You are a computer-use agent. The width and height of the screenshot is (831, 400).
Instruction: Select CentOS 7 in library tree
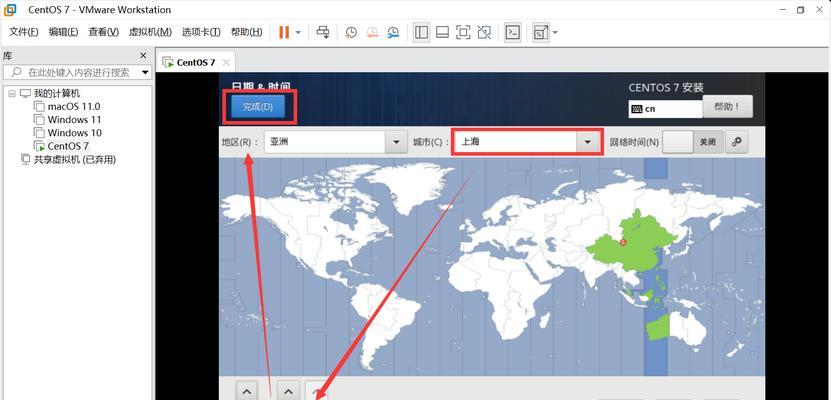coord(68,146)
